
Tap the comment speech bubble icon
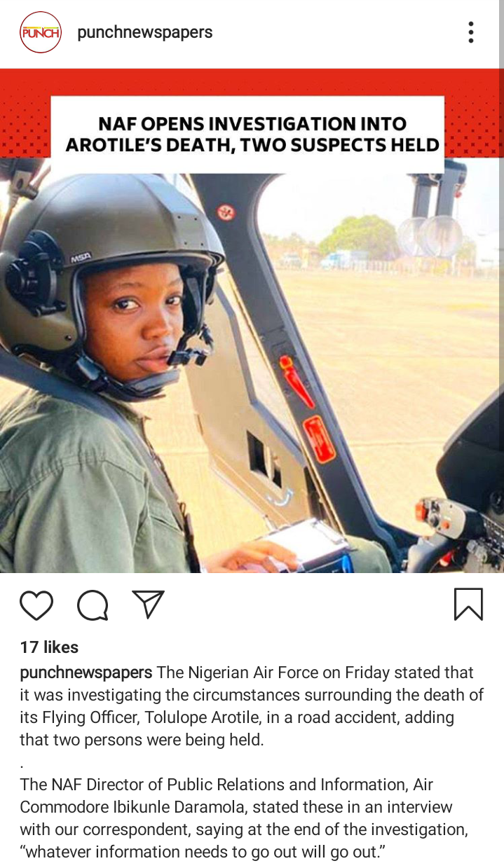93,605
